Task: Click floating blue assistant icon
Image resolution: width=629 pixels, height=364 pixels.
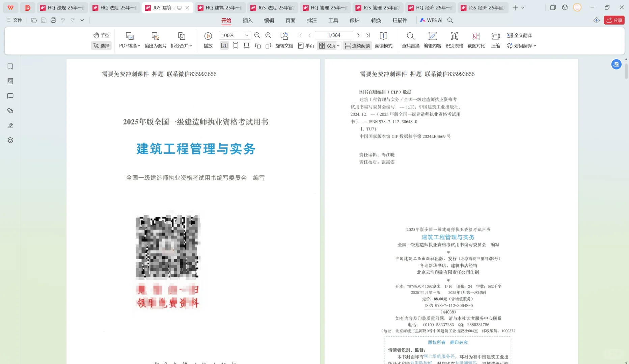Action: coord(616,64)
